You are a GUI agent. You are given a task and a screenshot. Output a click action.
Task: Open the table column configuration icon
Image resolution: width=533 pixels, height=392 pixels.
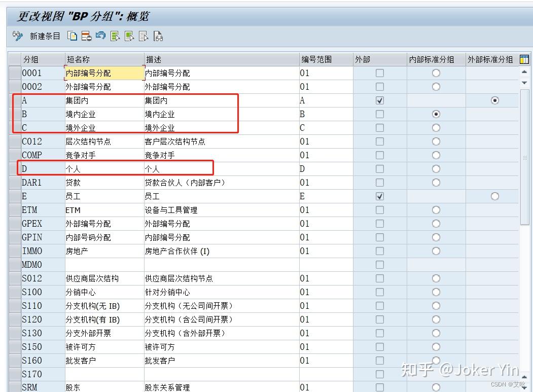(x=524, y=59)
